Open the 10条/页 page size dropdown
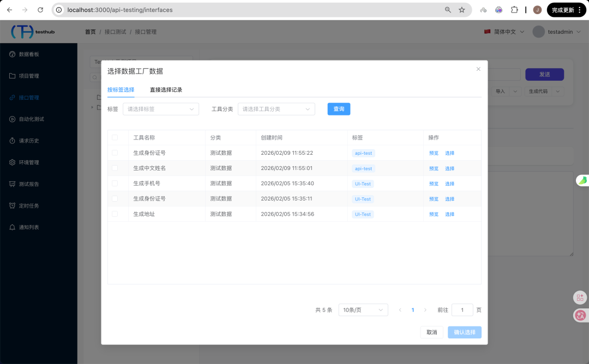The height and width of the screenshot is (364, 589). tap(363, 310)
